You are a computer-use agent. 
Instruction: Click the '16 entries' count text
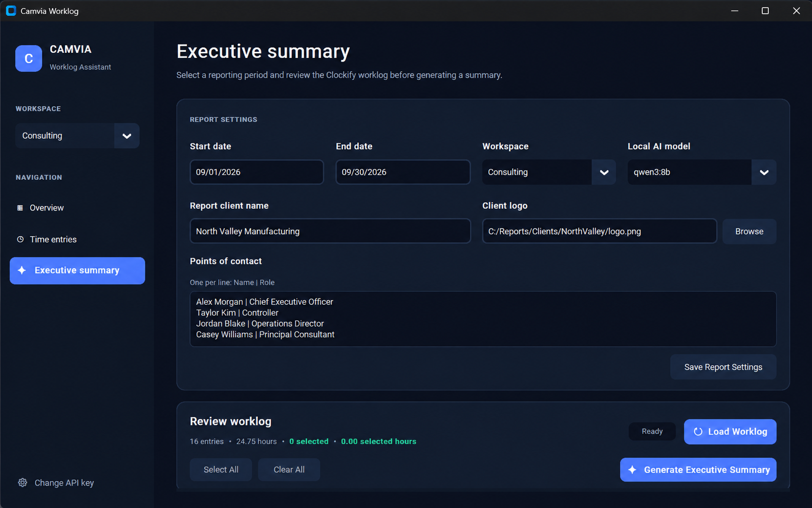[207, 441]
